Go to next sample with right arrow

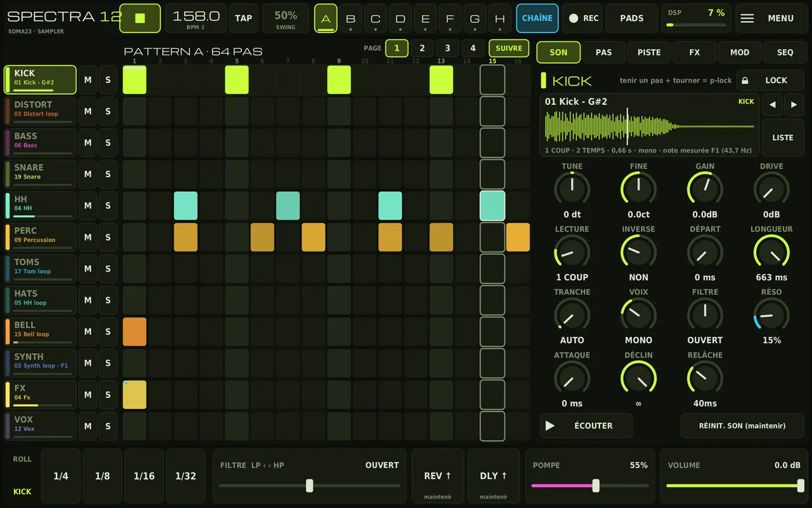[794, 105]
